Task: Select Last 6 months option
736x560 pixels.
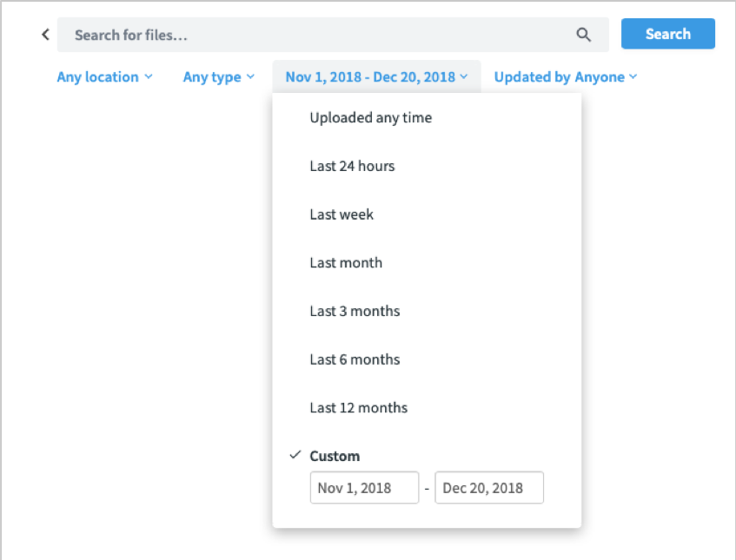Action: (355, 359)
